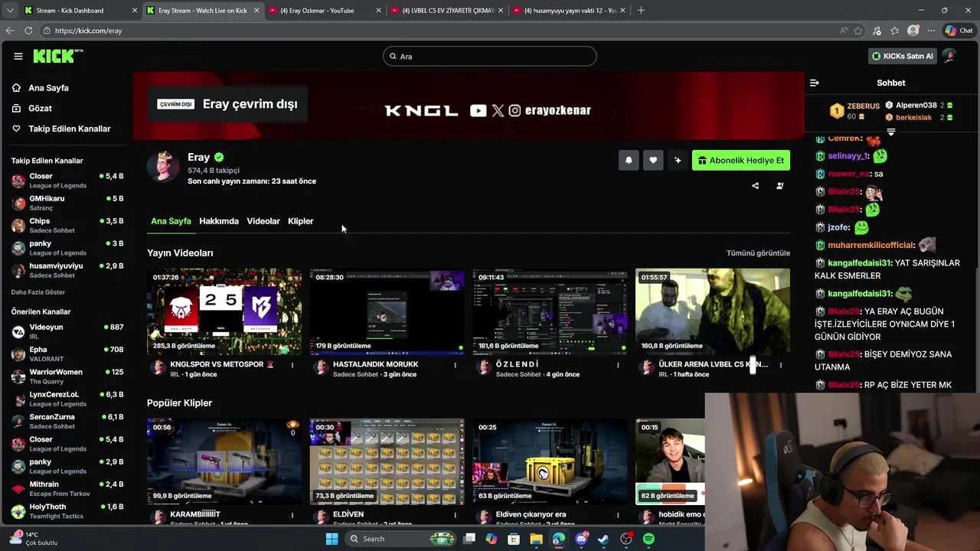Viewport: 980px width, 551px height.
Task: Click the share icon below gift button
Action: (x=756, y=185)
